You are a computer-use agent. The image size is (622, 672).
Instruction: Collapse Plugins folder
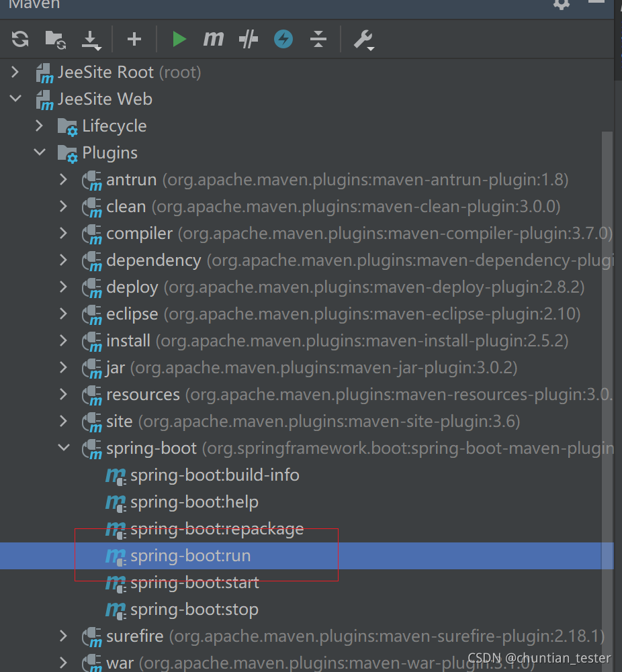[40, 152]
